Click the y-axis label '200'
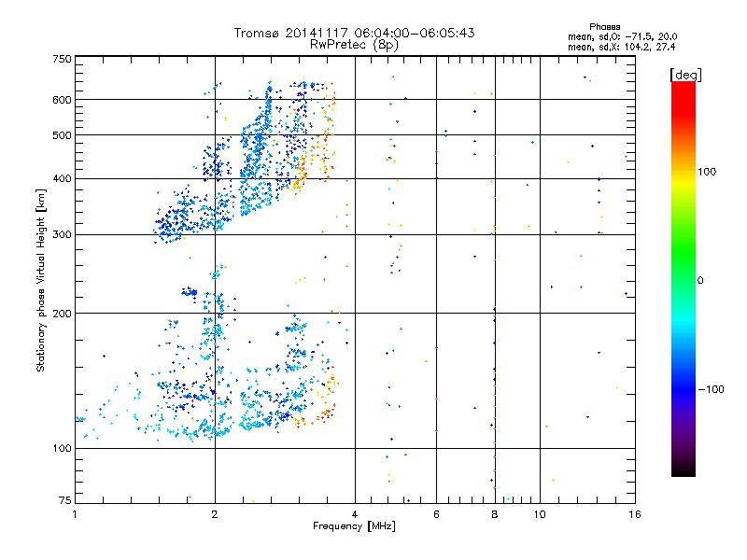The image size is (747, 560). 62,314
